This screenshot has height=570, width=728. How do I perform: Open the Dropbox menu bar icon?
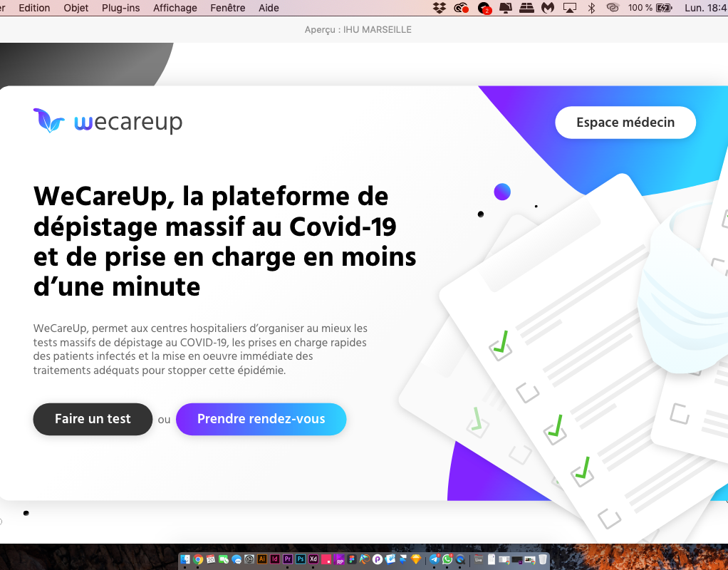(440, 8)
